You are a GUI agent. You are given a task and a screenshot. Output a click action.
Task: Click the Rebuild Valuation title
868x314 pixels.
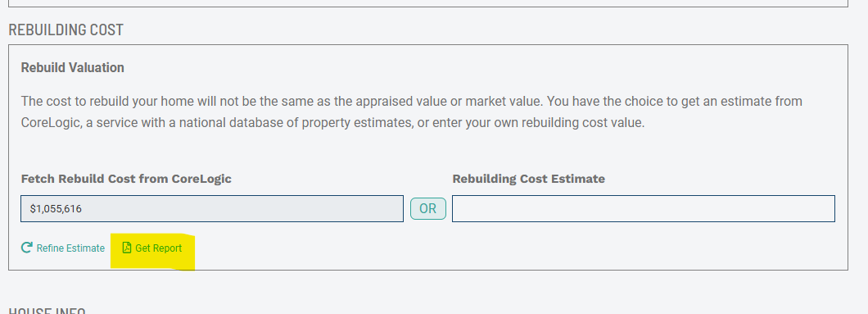coord(73,67)
